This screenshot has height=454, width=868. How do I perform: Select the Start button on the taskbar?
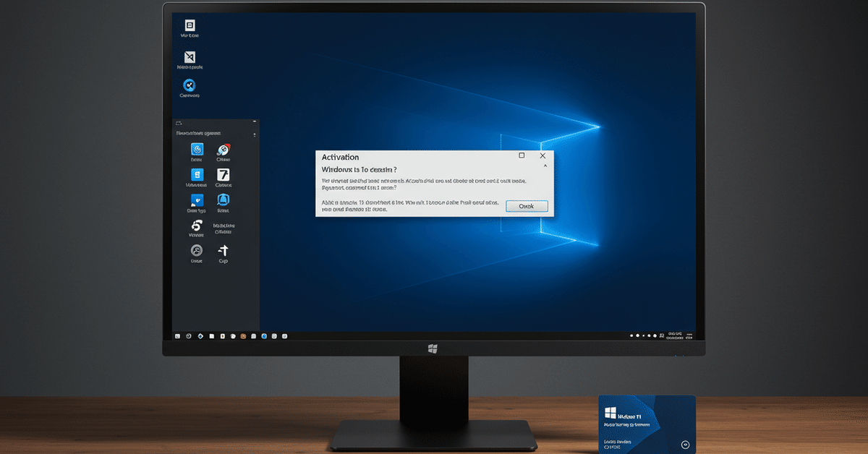tap(177, 336)
